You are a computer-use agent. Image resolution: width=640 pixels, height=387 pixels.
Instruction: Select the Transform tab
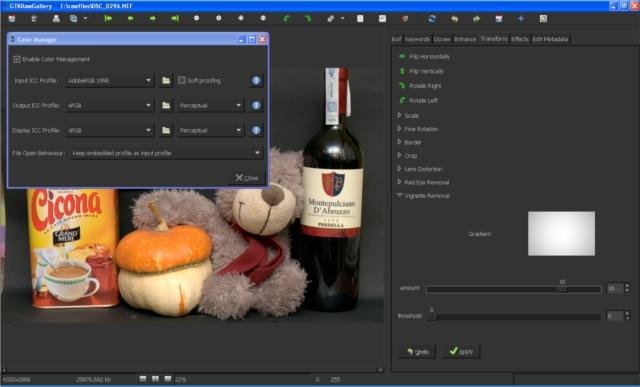pyautogui.click(x=494, y=39)
